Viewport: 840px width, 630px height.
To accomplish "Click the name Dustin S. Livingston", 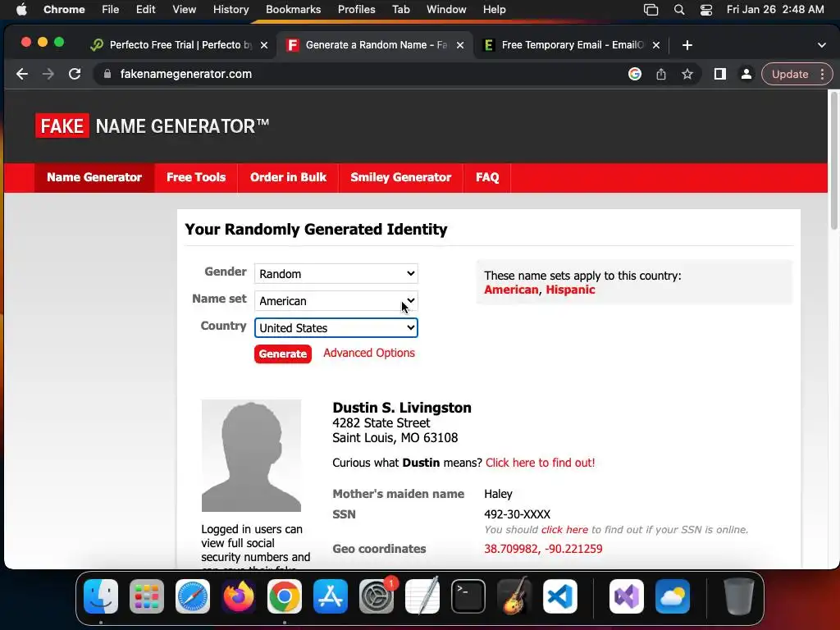I will (402, 408).
